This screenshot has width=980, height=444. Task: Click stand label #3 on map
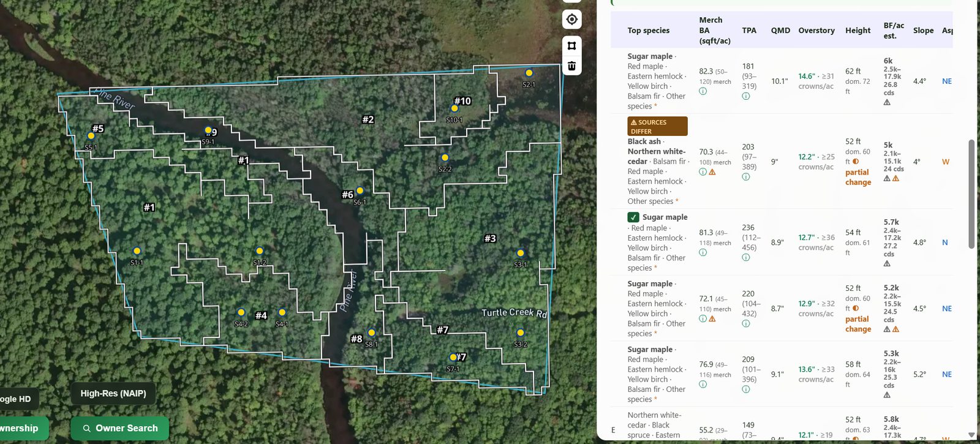(x=490, y=239)
